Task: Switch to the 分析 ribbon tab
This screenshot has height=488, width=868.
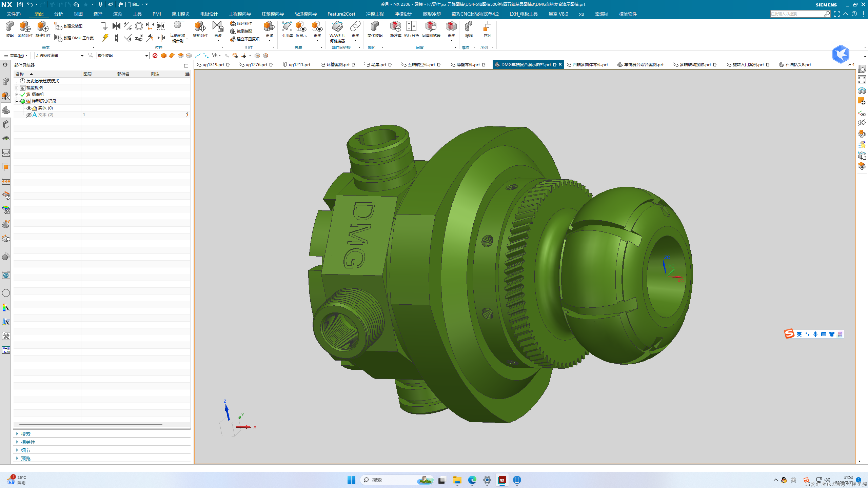Action: coord(58,14)
